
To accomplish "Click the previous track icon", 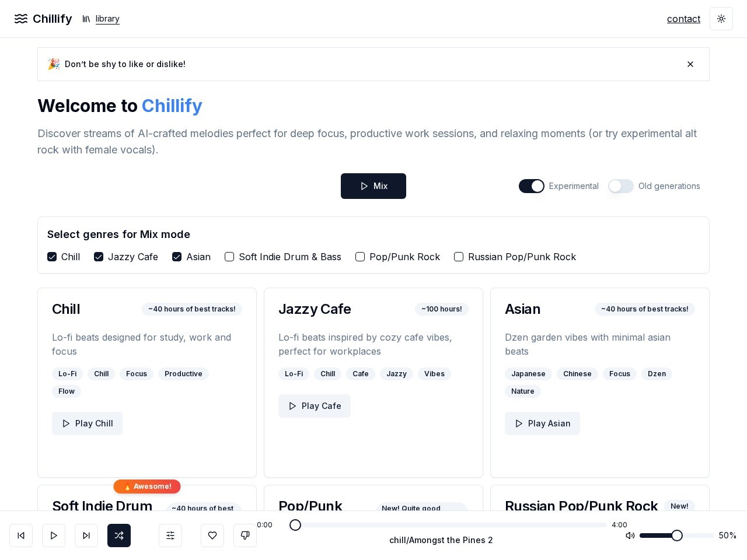I will click(x=21, y=535).
